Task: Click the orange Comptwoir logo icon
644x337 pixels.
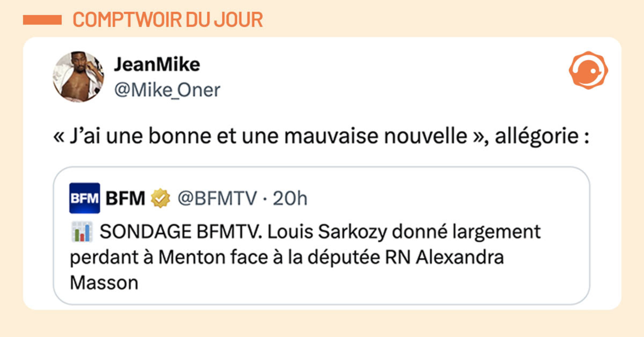Action: (588, 70)
